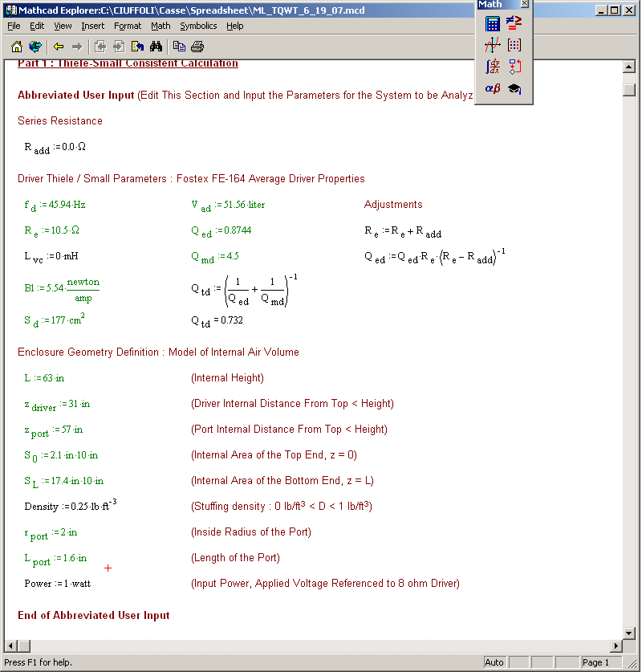Click the binoculars Search icon

(x=156, y=47)
